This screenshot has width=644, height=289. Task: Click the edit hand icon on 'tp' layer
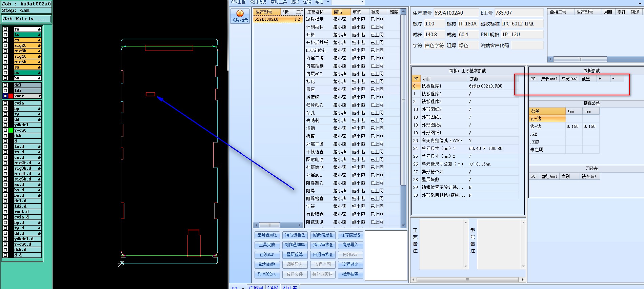tap(39, 114)
